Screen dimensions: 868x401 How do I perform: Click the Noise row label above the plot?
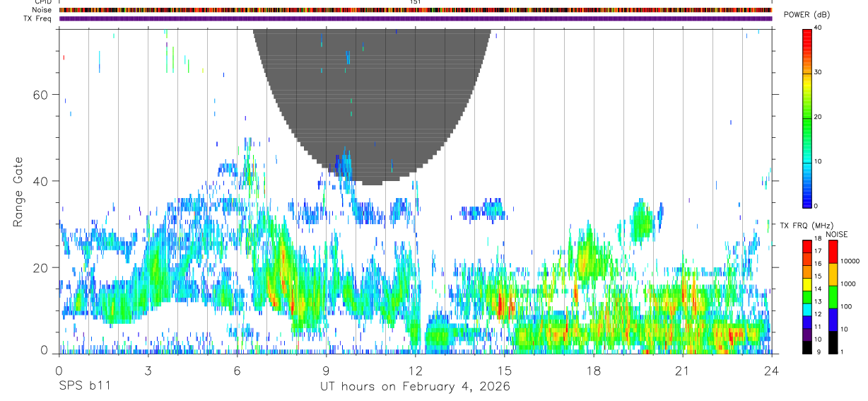pyautogui.click(x=43, y=10)
